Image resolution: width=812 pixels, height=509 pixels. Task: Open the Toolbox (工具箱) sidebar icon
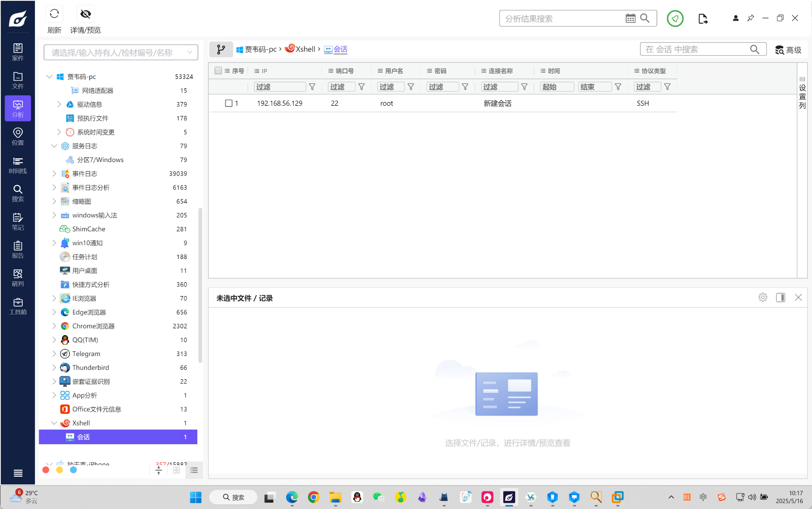[x=18, y=306]
